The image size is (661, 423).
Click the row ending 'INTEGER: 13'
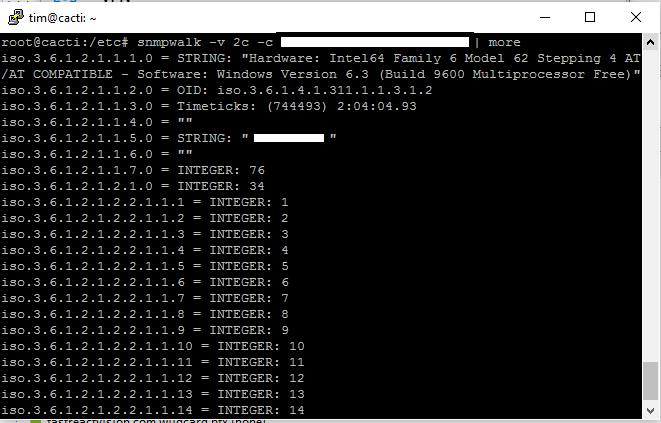click(x=153, y=394)
